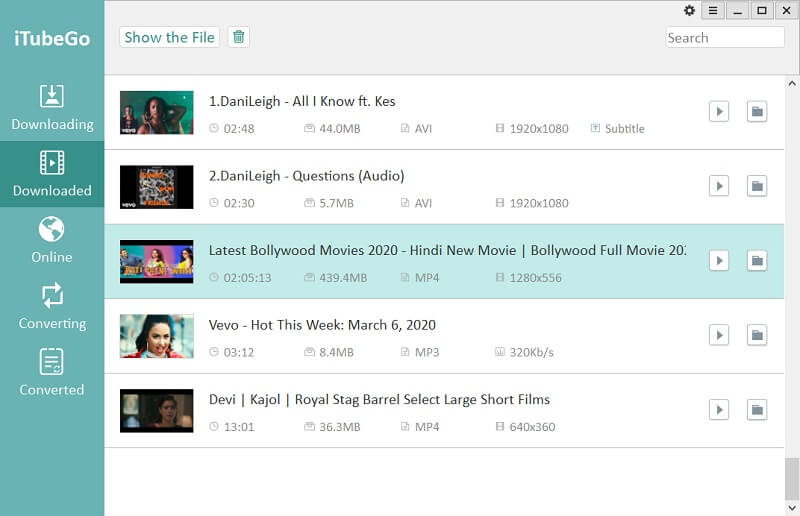The height and width of the screenshot is (516, 800).
Task: Open folder for Vevo - Hot This Week
Action: [x=757, y=335]
